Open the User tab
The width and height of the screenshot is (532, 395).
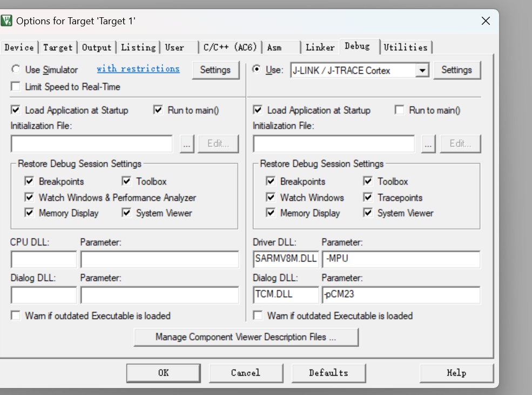coord(179,47)
